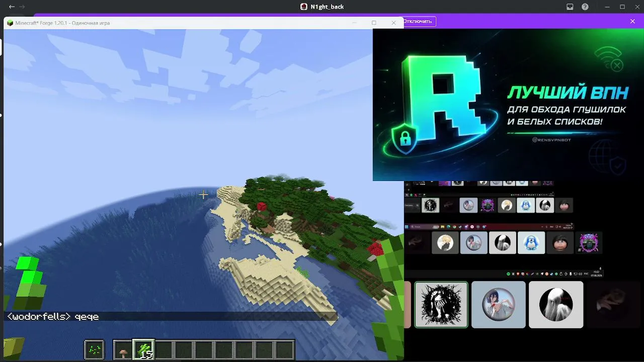Click the Minecraft grass block window icon
Screen dimensions: 644x362
coord(10,23)
